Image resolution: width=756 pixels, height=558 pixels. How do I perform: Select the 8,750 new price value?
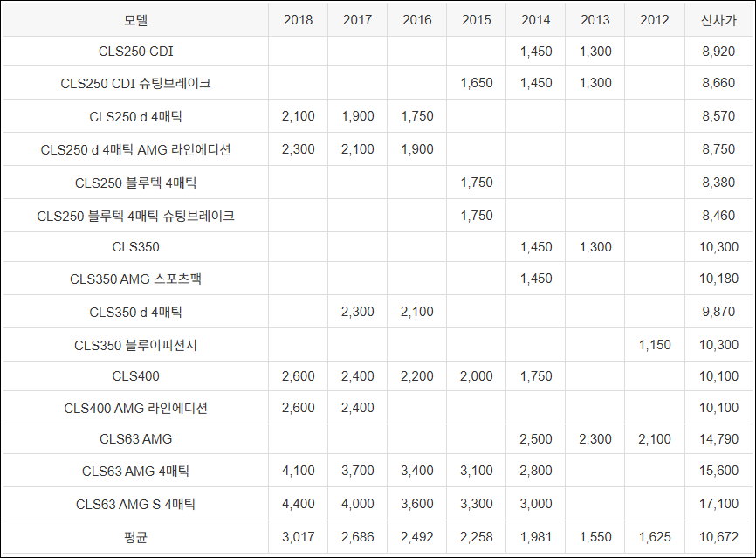click(718, 149)
